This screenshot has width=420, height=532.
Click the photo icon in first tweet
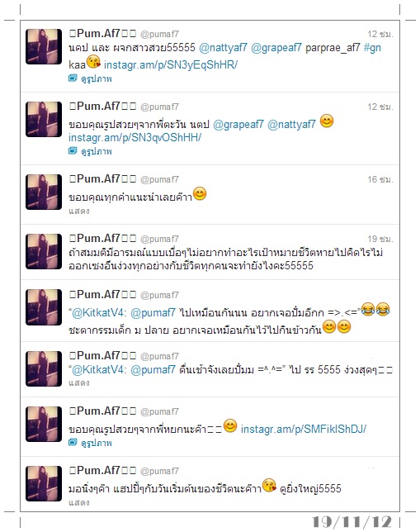click(73, 78)
